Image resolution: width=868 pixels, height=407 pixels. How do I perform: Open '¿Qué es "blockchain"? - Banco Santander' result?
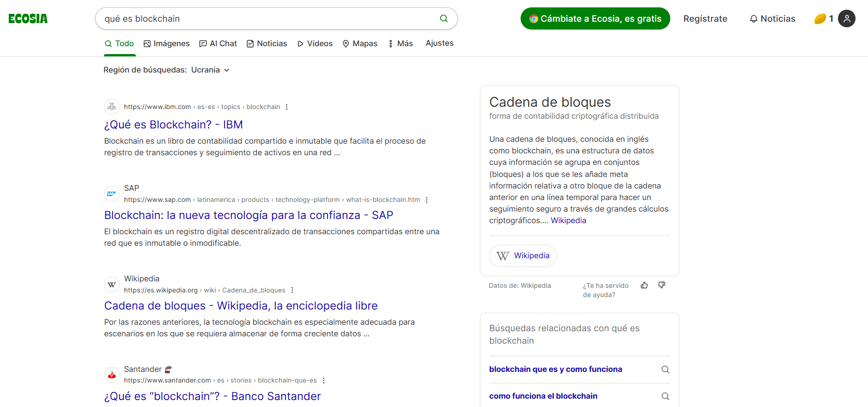tap(212, 396)
